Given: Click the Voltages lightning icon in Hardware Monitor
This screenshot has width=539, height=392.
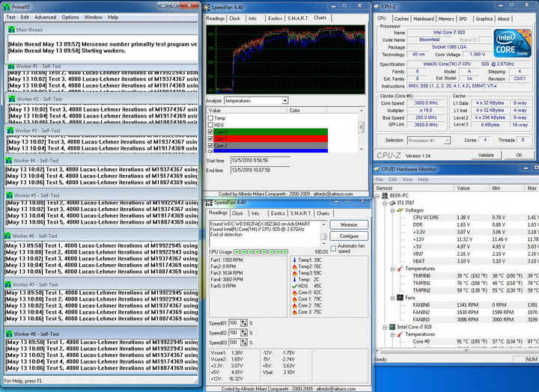Looking at the screenshot, I should (398, 210).
